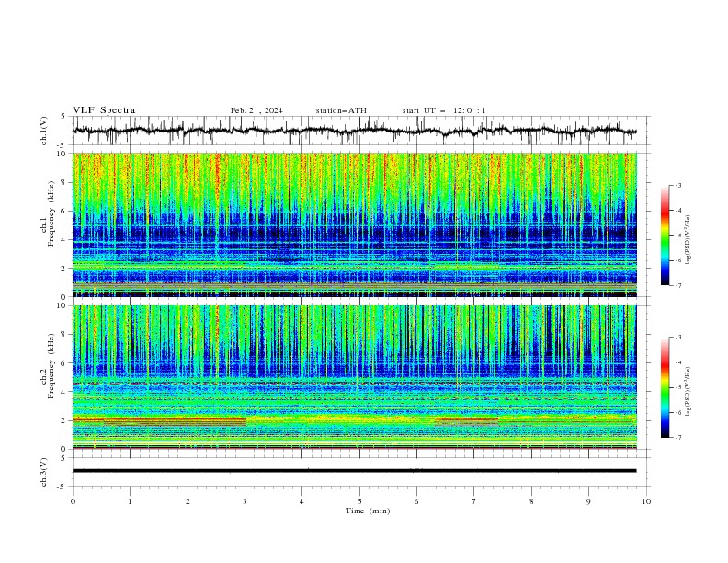Click the "ch.1(V)" axis label
Image resolution: width=728 pixels, height=563 pixels.
(44, 131)
